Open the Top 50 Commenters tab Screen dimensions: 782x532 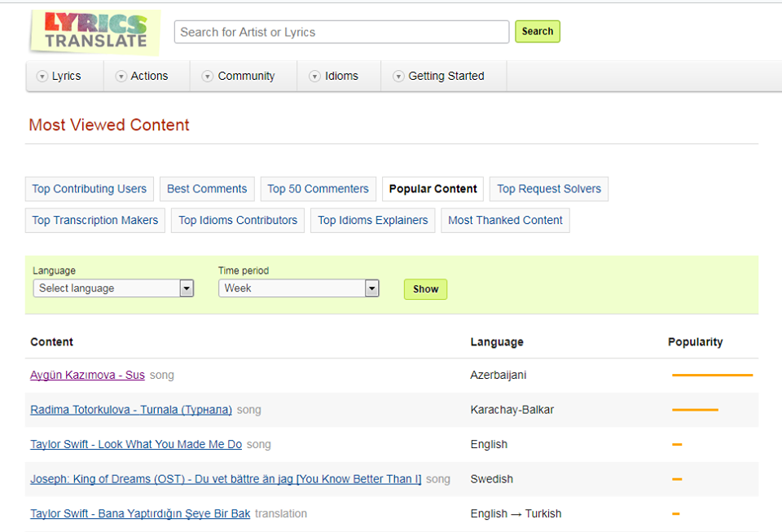coord(318,189)
